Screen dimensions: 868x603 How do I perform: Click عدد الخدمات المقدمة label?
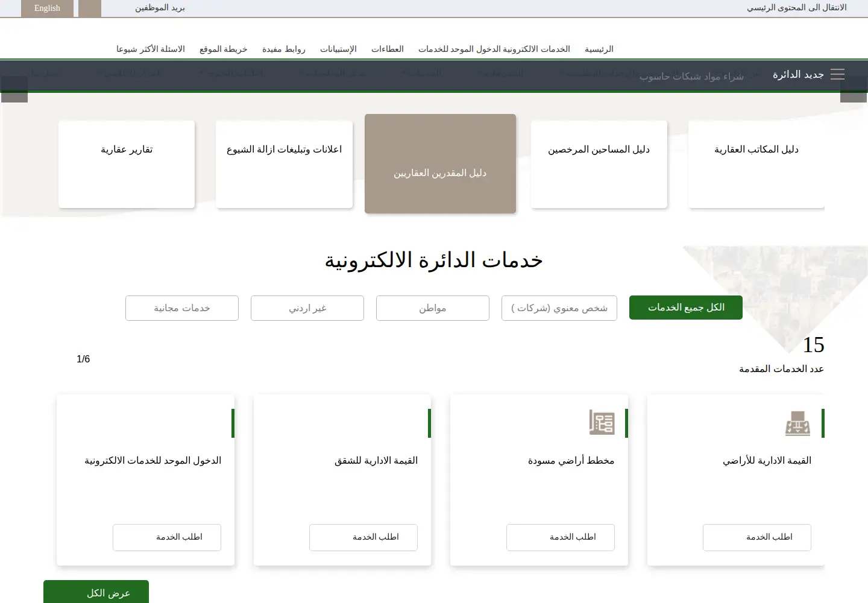click(x=781, y=369)
